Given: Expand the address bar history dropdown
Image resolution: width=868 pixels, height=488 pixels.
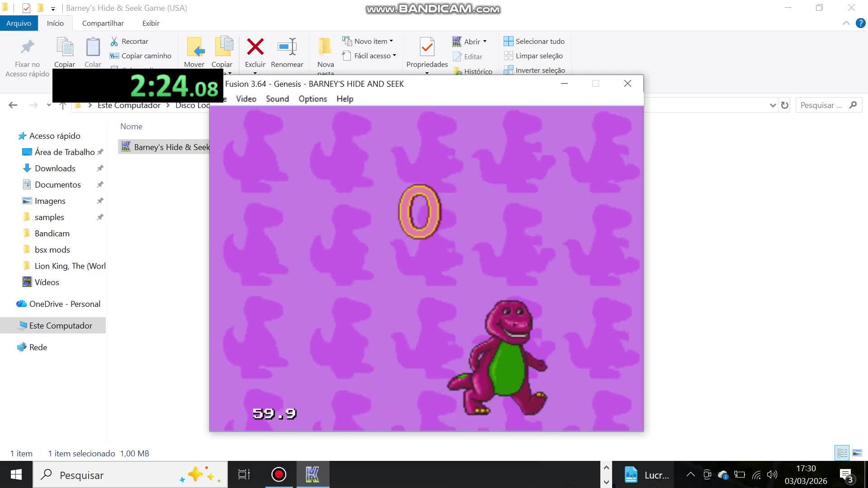Looking at the screenshot, I should point(773,105).
